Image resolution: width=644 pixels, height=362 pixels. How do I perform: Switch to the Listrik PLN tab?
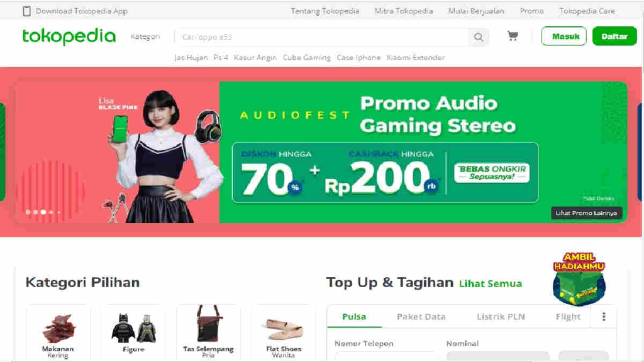tap(501, 317)
